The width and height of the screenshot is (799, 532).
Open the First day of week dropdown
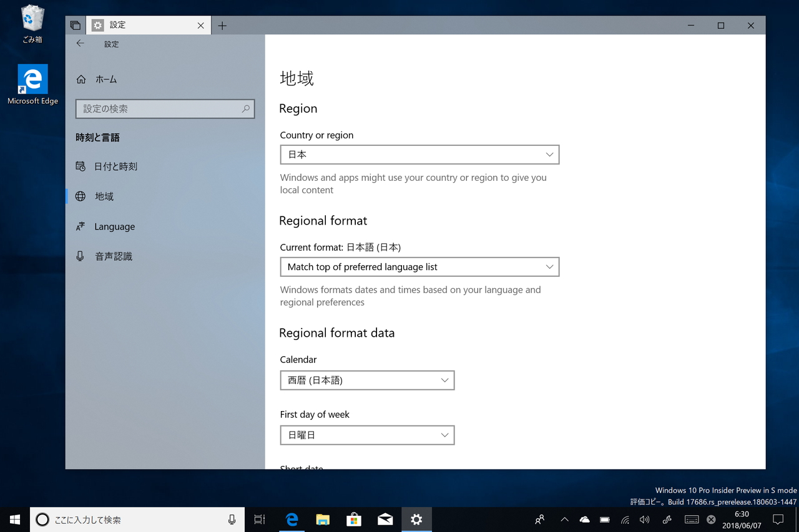[x=367, y=435]
